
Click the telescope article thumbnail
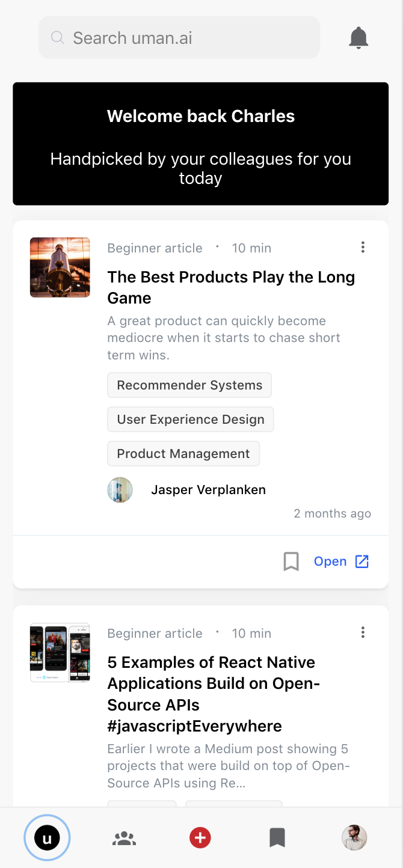click(x=60, y=267)
